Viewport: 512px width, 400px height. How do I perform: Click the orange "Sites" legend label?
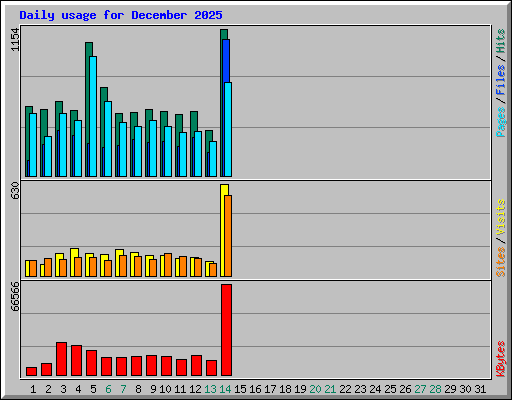click(x=501, y=262)
